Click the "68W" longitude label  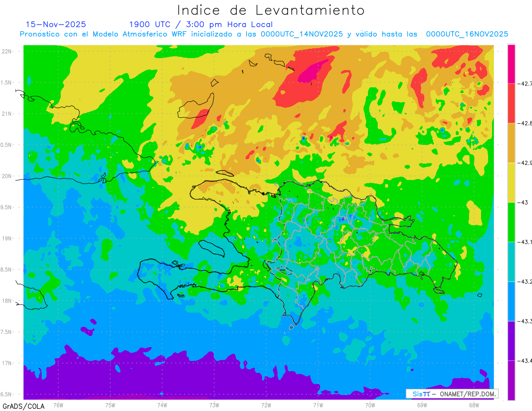coord(474,405)
